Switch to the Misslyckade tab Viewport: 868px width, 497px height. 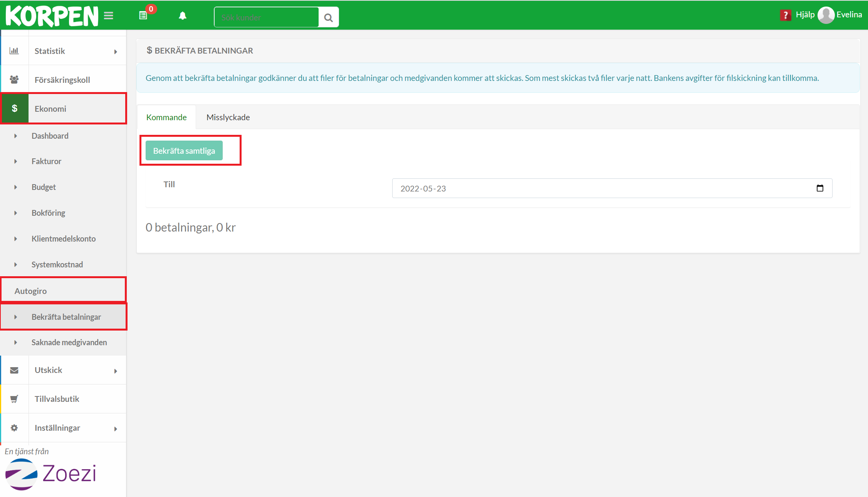click(x=228, y=117)
